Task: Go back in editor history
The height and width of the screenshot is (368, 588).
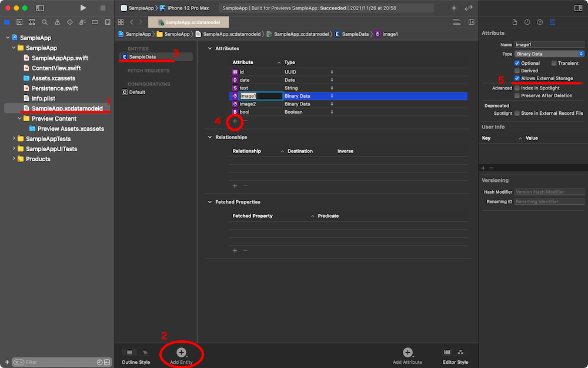Action: point(132,22)
